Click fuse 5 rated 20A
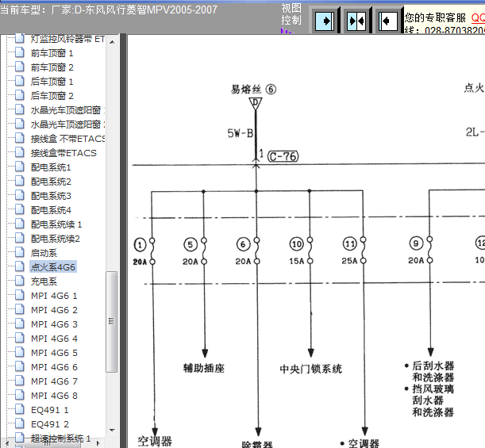Viewport: 485px width, 448px height. click(x=194, y=252)
